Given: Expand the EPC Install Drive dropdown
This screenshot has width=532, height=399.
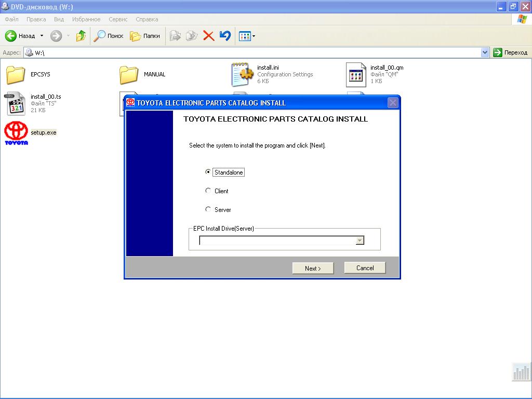Looking at the screenshot, I should click(360, 241).
